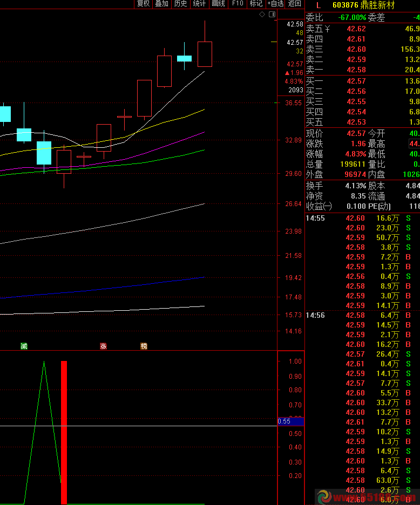Click the 14:56 tick time label
Image resolution: width=420 pixels, height=505 pixels.
click(315, 315)
